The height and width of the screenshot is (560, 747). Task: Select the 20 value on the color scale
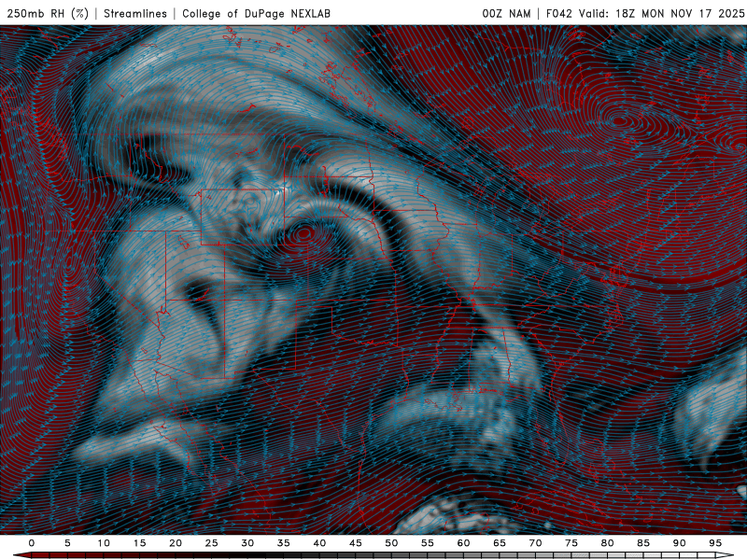[176, 543]
